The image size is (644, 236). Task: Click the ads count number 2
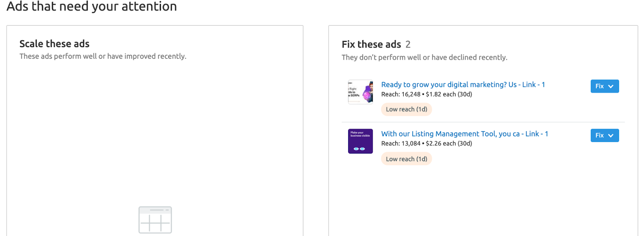[408, 44]
